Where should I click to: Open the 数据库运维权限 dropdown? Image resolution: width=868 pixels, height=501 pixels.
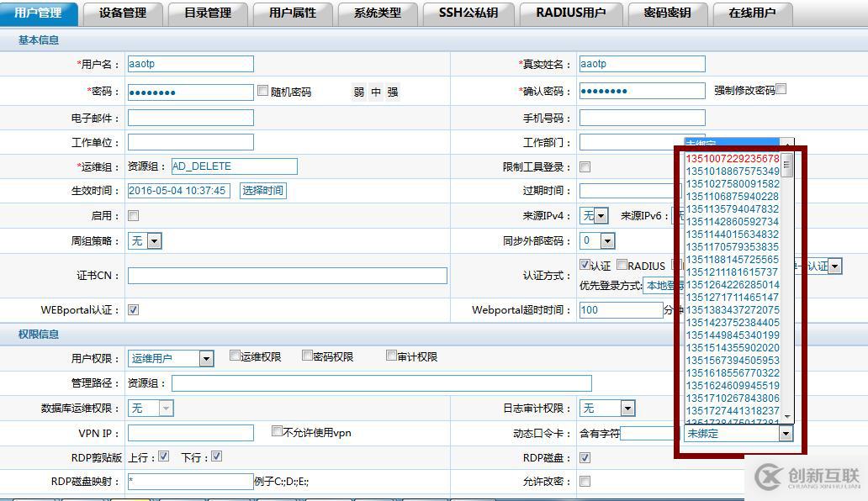pyautogui.click(x=151, y=408)
